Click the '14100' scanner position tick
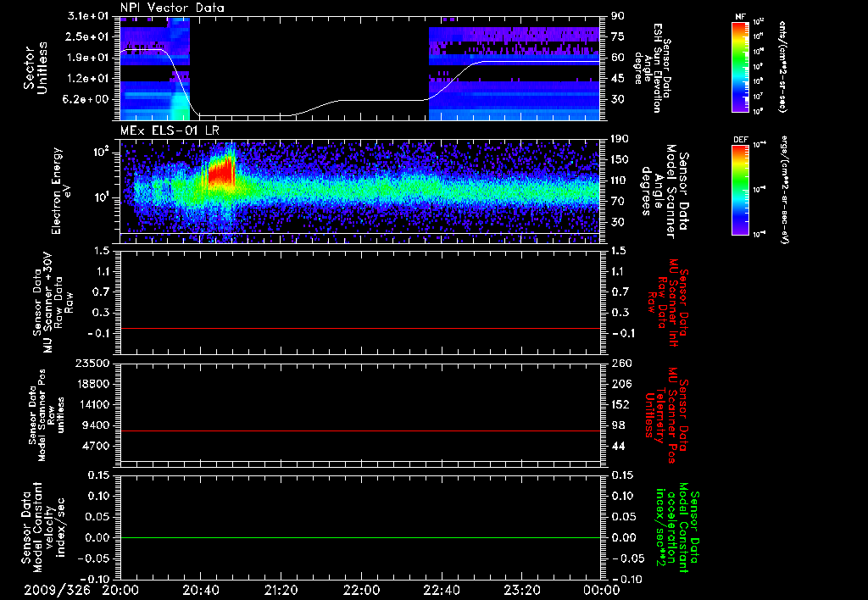Image resolution: width=868 pixels, height=600 pixels. click(x=92, y=404)
